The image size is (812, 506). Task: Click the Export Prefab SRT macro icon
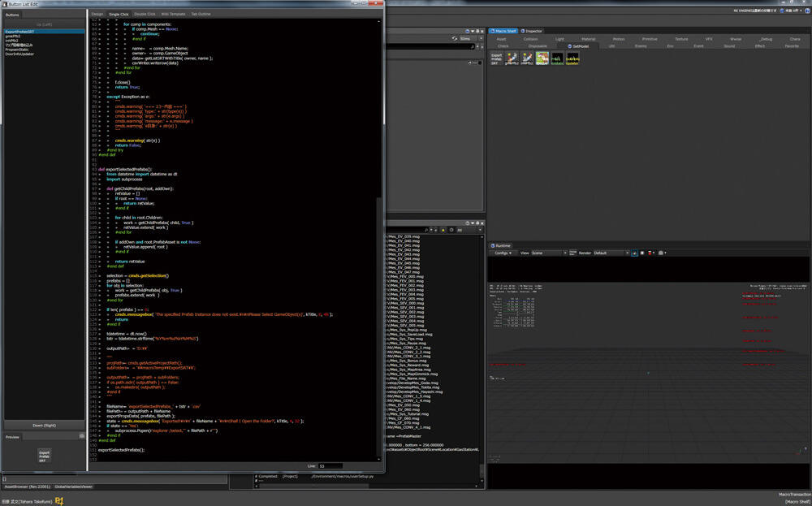click(x=495, y=58)
